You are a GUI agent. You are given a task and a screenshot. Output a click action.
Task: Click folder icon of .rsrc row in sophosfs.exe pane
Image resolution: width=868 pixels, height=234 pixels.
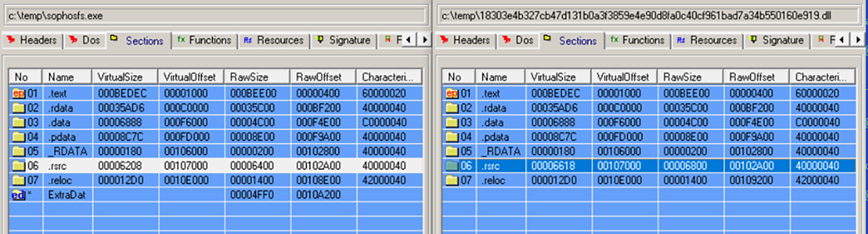point(18,166)
